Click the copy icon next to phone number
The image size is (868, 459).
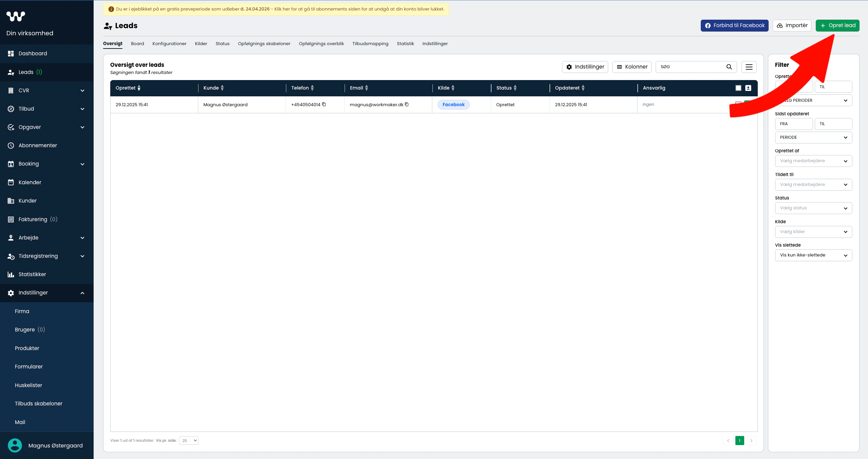click(x=324, y=104)
